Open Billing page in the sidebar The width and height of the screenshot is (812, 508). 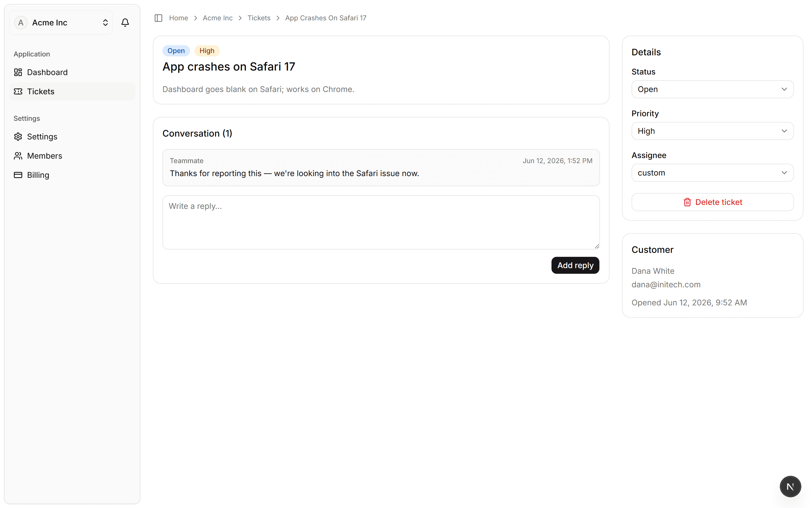coord(72,175)
